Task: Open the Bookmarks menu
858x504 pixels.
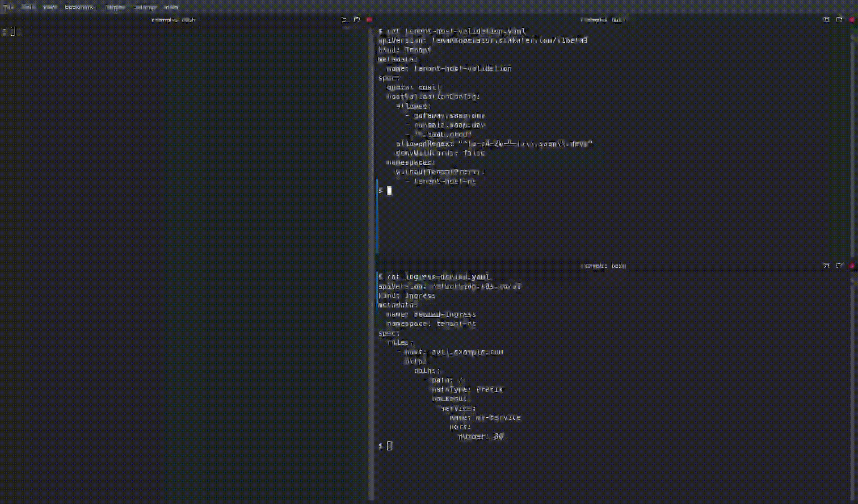Action: pyautogui.click(x=80, y=7)
